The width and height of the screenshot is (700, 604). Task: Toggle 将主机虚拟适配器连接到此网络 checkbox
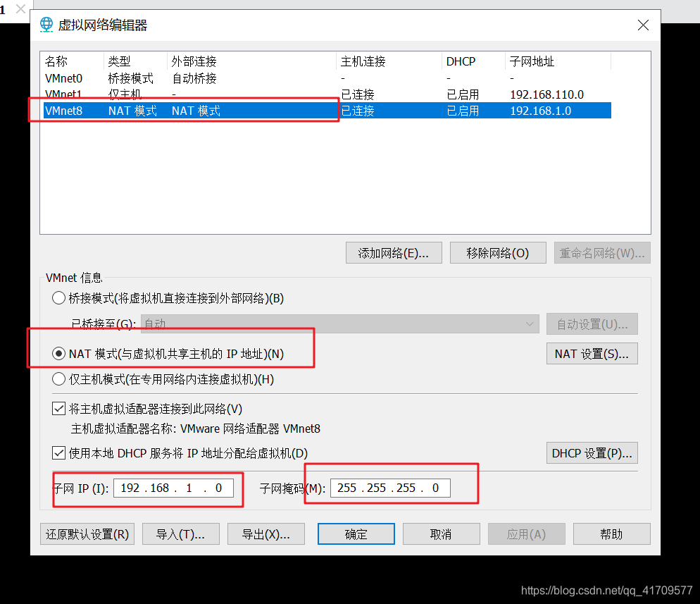pos(58,409)
